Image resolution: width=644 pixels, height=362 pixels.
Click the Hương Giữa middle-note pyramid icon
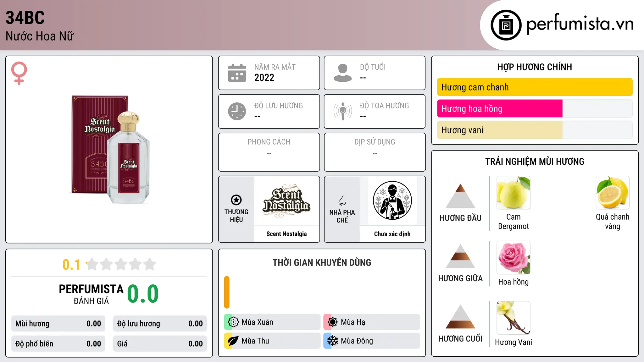[460, 256]
